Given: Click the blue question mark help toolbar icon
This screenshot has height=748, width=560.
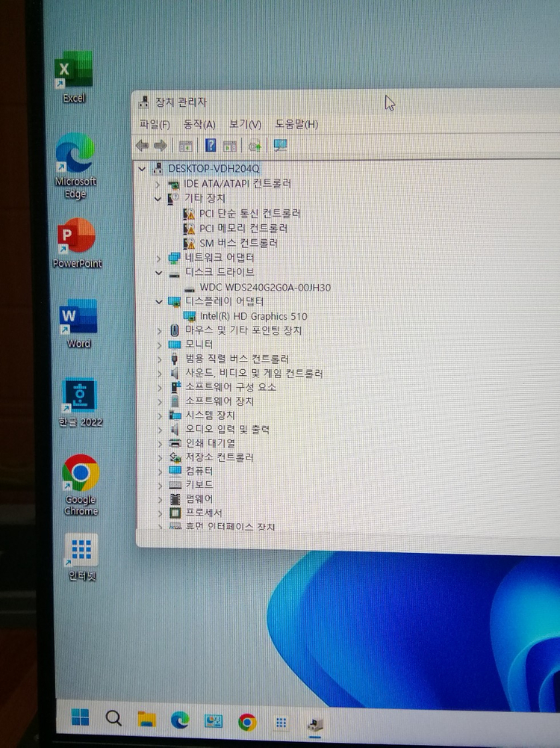Looking at the screenshot, I should [210, 146].
